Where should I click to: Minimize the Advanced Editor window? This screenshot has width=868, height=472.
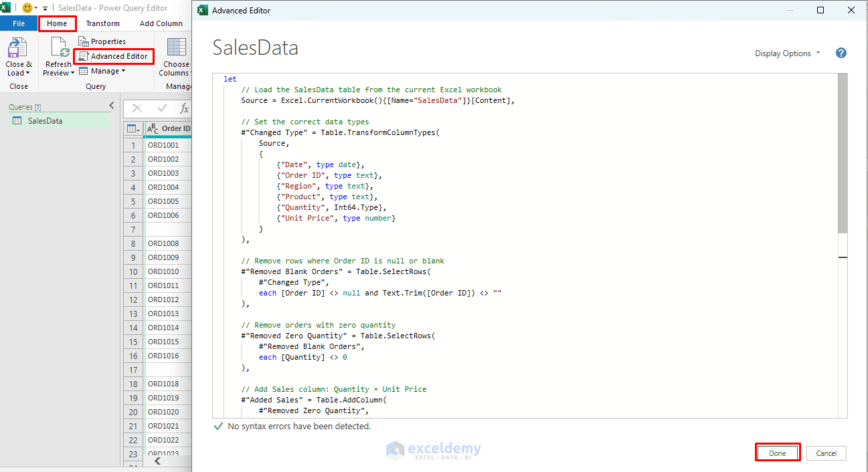coord(790,10)
